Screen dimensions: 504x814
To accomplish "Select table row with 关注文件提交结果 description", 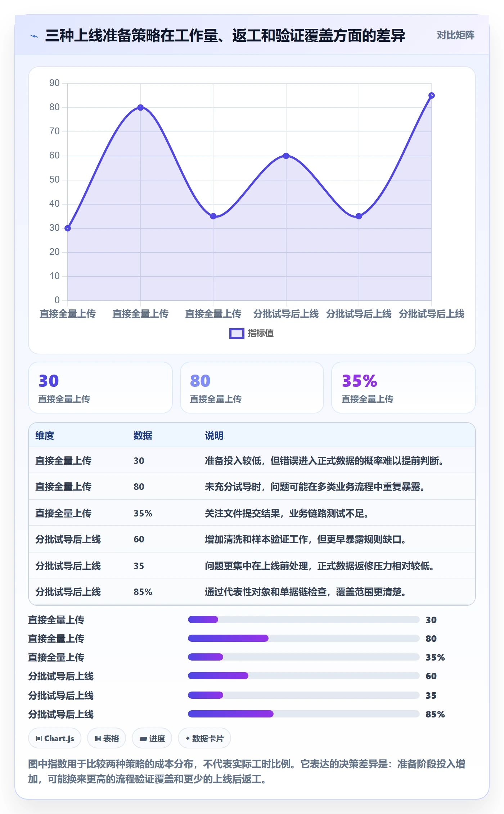I will pyautogui.click(x=252, y=513).
